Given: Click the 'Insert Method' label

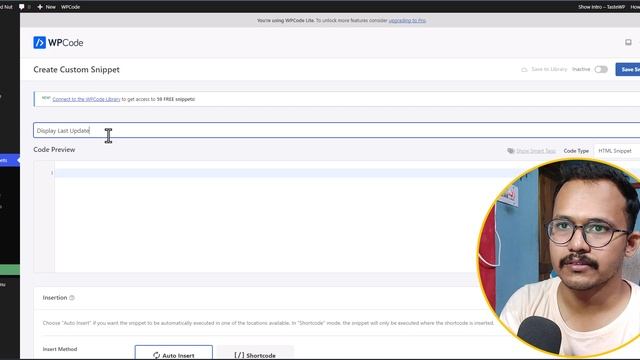Looking at the screenshot, I should pyautogui.click(x=60, y=349).
